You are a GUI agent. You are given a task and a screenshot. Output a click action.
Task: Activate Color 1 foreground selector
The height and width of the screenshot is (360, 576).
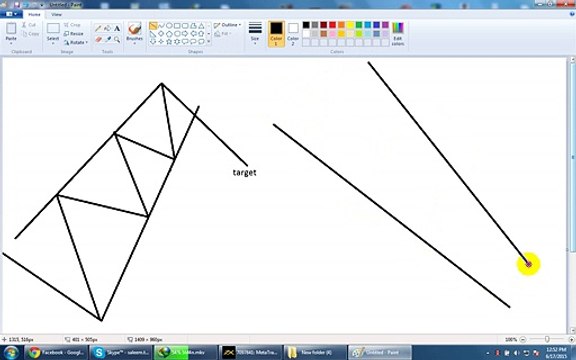[x=276, y=33]
